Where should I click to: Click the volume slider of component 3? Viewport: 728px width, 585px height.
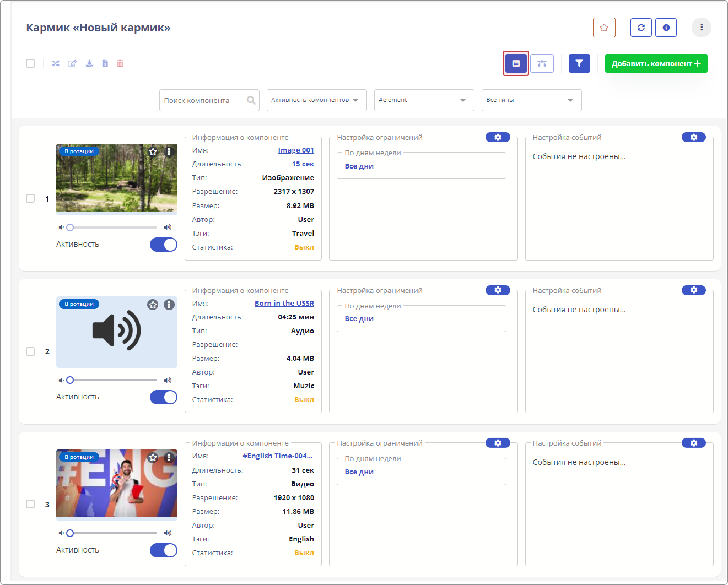(x=113, y=533)
